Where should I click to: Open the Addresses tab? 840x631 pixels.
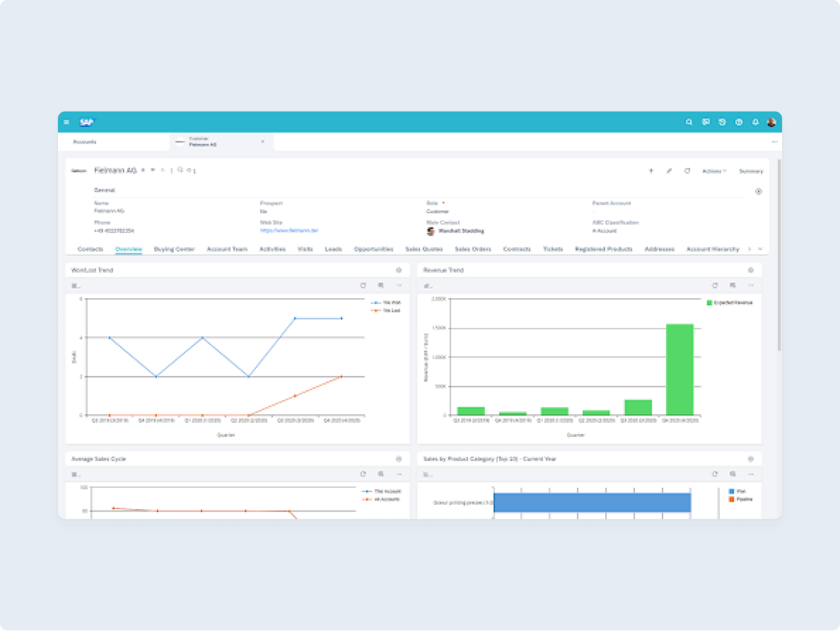point(660,249)
